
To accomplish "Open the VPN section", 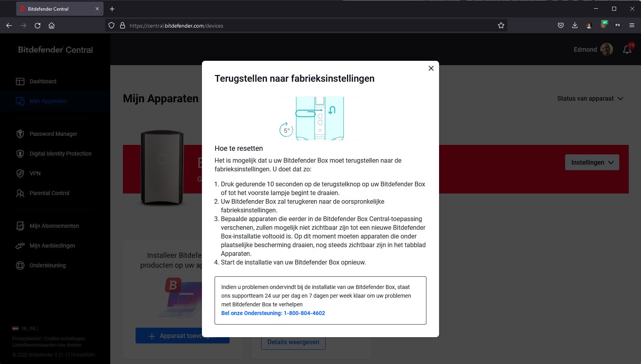I will click(35, 173).
